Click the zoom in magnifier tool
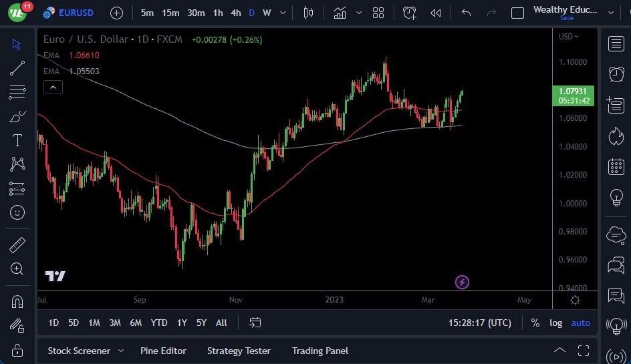Viewport: 631px width, 364px height. tap(17, 268)
